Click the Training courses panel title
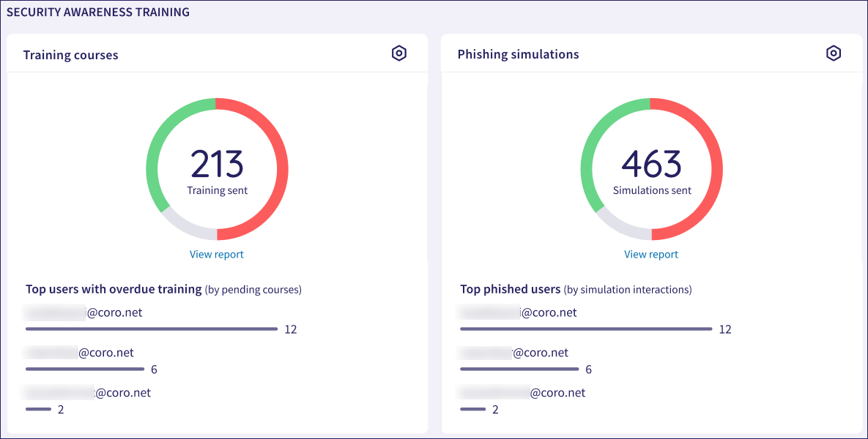The width and height of the screenshot is (868, 439). pos(70,55)
